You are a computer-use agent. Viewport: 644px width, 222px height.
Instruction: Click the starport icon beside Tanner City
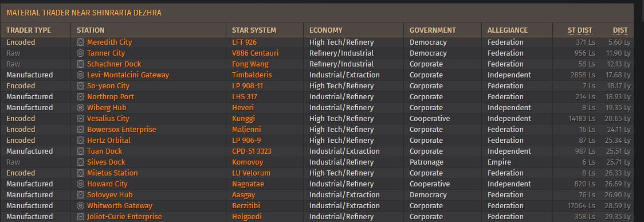click(80, 53)
